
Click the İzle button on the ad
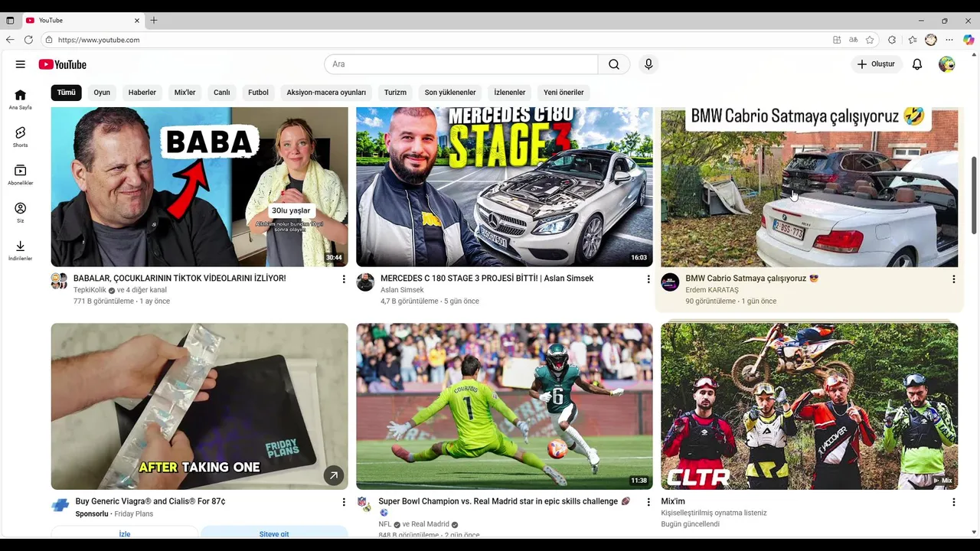(x=125, y=533)
